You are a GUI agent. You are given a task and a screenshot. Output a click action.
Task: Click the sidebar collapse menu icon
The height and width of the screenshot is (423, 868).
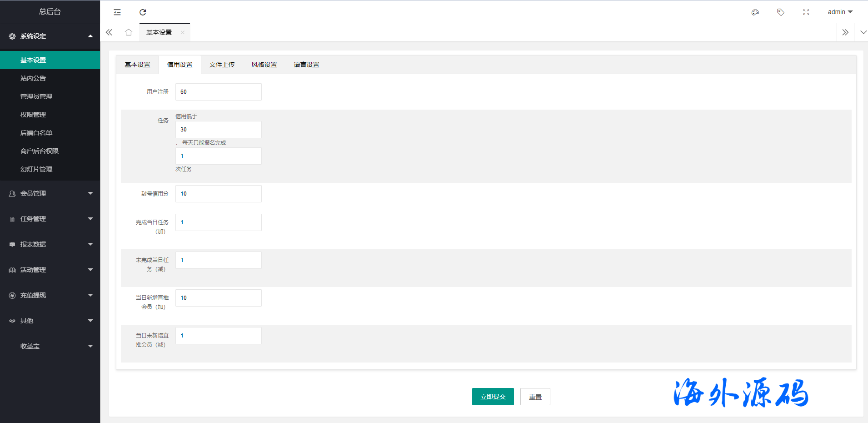click(x=117, y=12)
